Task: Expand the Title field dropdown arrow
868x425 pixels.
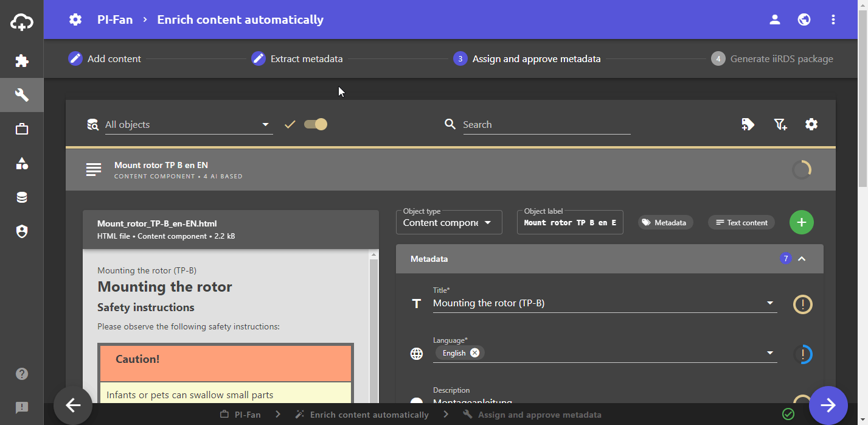Action: pos(770,303)
